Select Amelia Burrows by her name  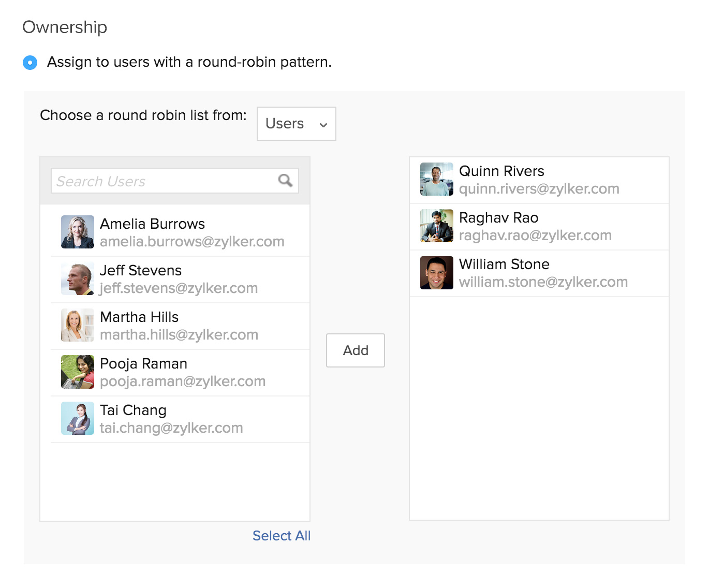coord(152,224)
